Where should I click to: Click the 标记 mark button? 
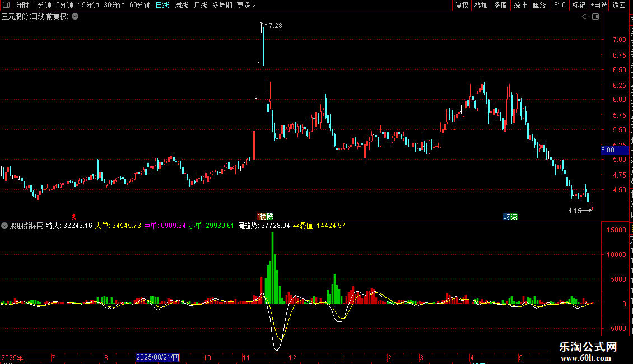coord(579,5)
